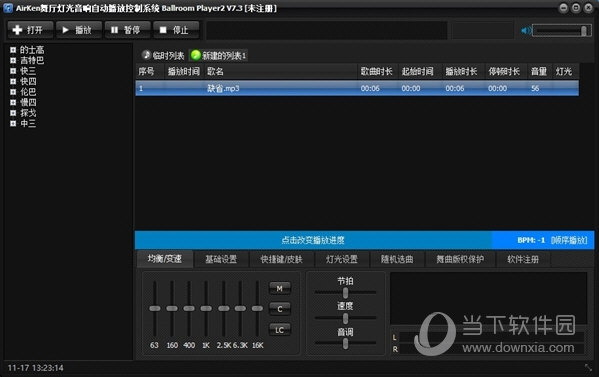Mute audio via the speaker icon

(526, 31)
